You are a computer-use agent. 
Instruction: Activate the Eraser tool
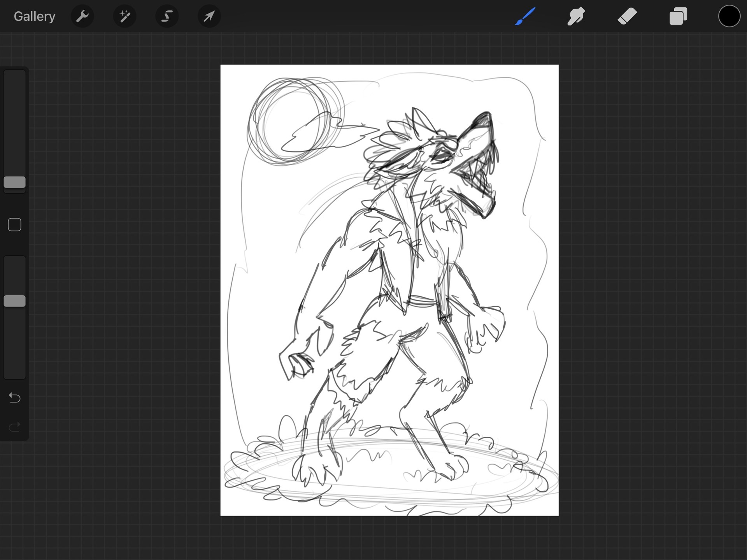[x=627, y=16]
